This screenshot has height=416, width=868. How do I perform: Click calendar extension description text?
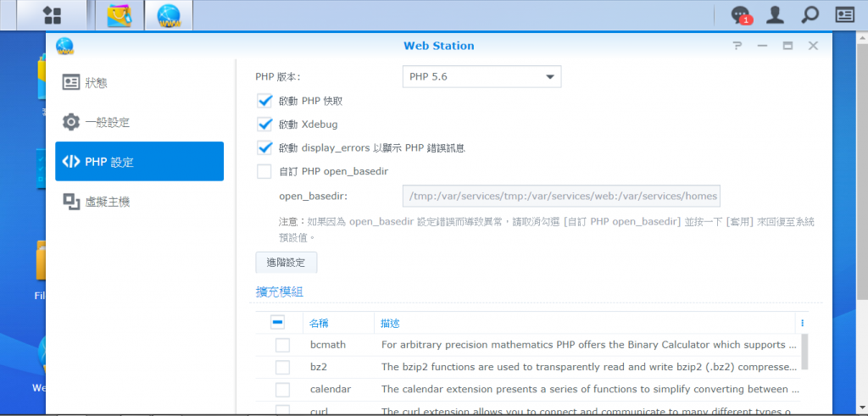tap(590, 390)
